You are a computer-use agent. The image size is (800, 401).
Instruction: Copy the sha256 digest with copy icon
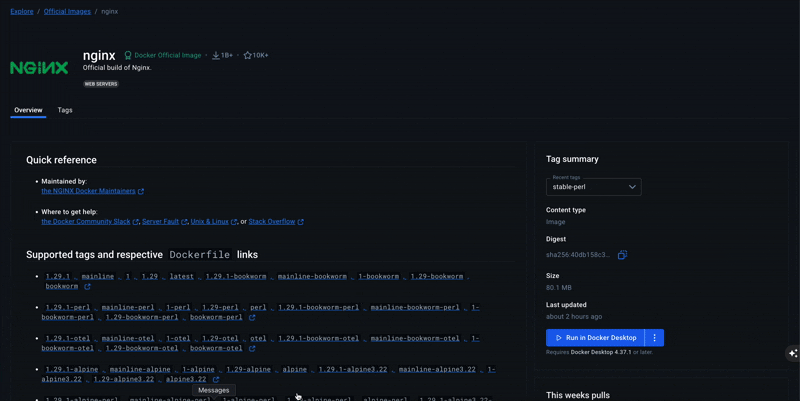[x=622, y=255]
